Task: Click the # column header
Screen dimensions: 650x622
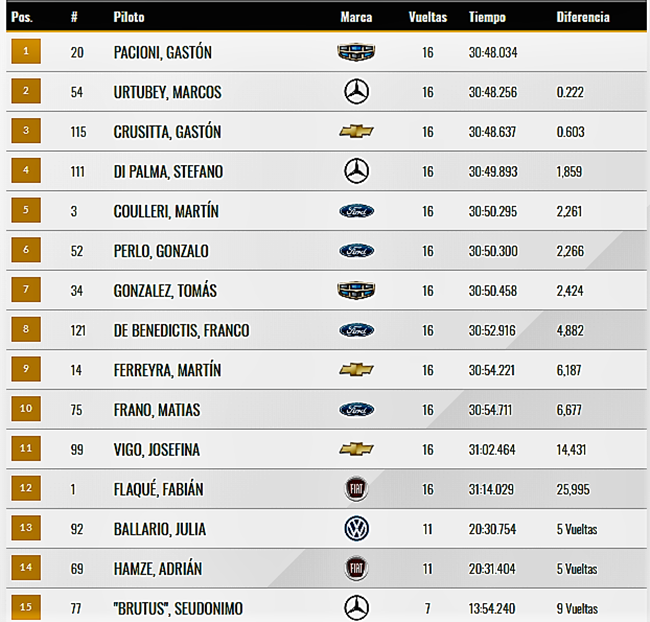Action: pyautogui.click(x=74, y=17)
